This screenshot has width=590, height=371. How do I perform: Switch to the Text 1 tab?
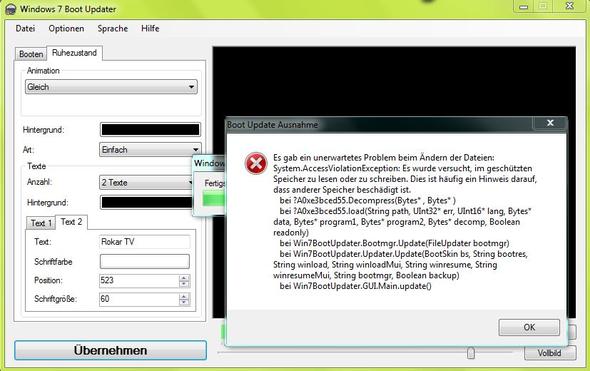[x=41, y=223]
